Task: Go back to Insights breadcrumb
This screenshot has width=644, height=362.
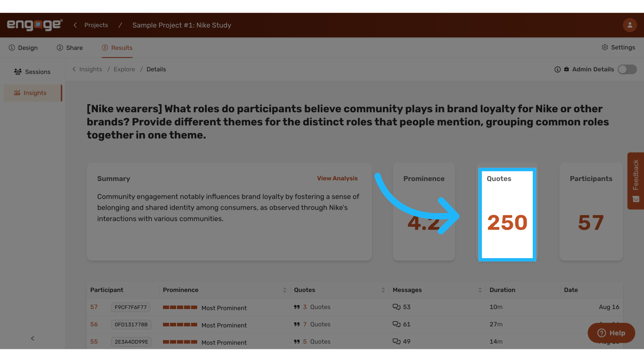Action: (x=91, y=69)
